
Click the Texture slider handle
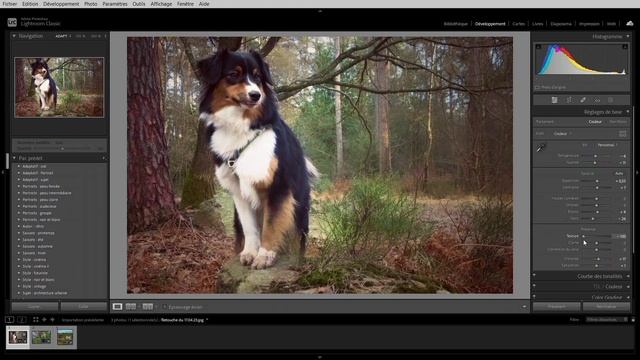[584, 236]
